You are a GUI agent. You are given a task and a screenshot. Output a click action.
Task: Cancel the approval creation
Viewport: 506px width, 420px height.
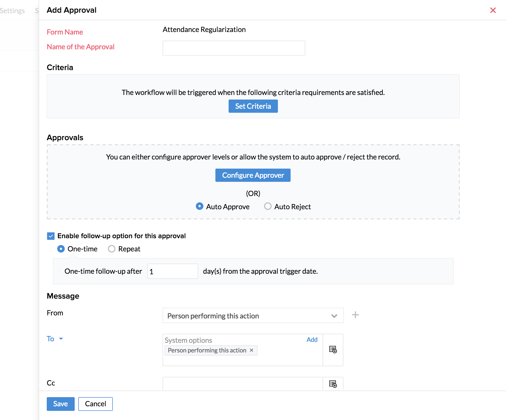95,404
